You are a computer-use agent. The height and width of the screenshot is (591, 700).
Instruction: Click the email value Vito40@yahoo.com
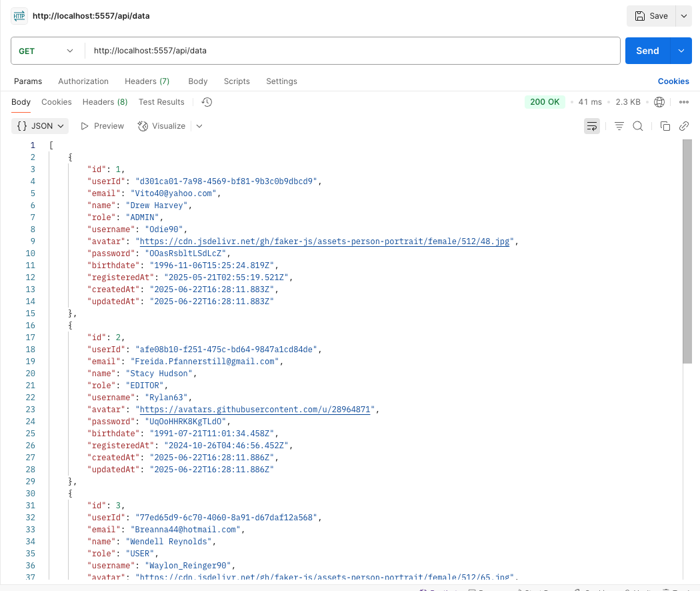coord(173,193)
